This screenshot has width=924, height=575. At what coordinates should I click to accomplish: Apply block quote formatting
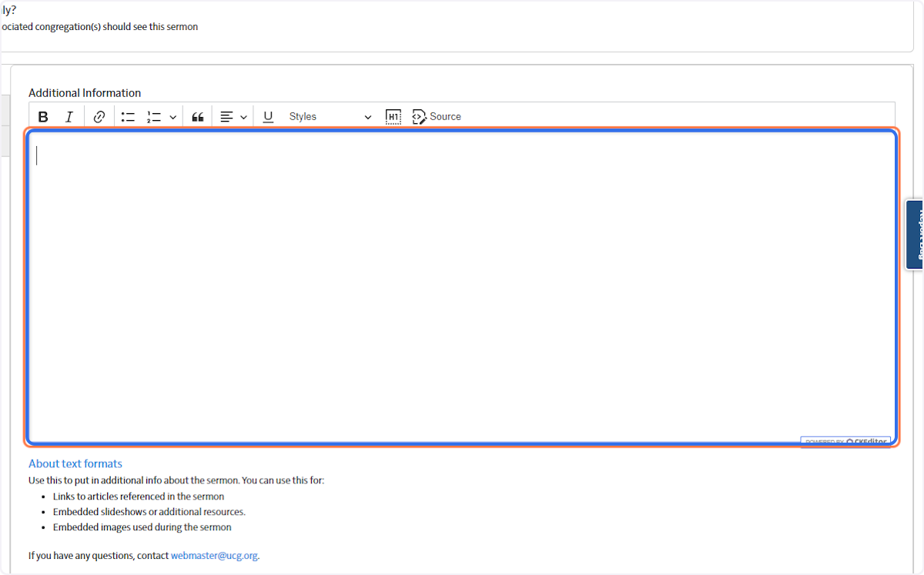[x=198, y=117]
